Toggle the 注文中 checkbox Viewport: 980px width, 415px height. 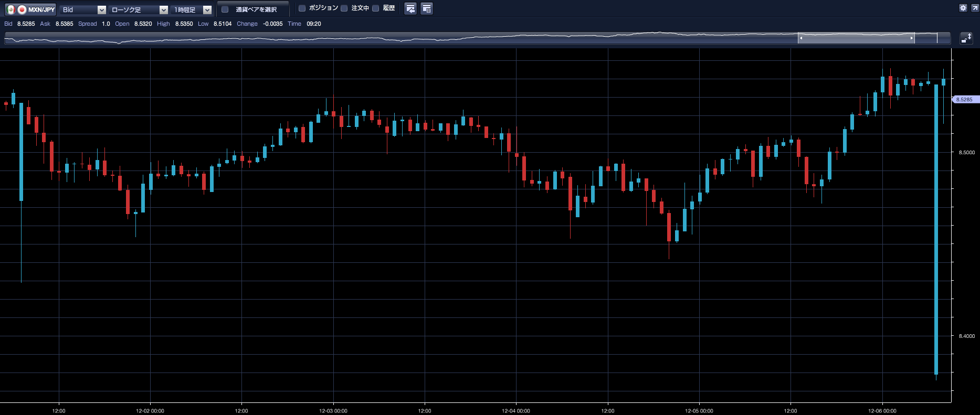pyautogui.click(x=344, y=8)
